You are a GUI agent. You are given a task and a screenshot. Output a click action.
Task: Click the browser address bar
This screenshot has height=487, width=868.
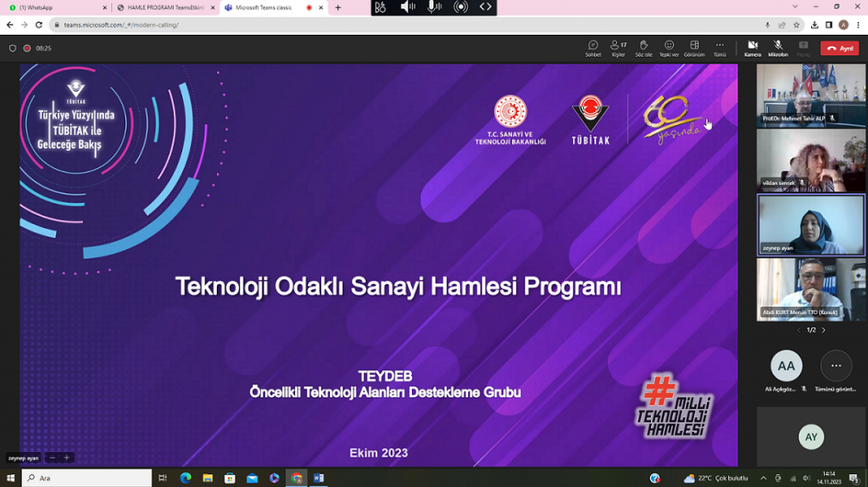click(x=381, y=25)
